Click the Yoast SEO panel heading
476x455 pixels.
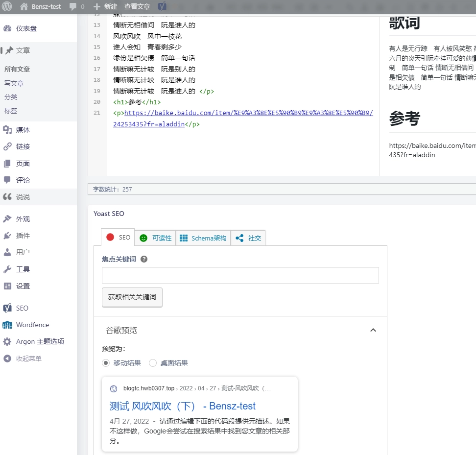[109, 214]
